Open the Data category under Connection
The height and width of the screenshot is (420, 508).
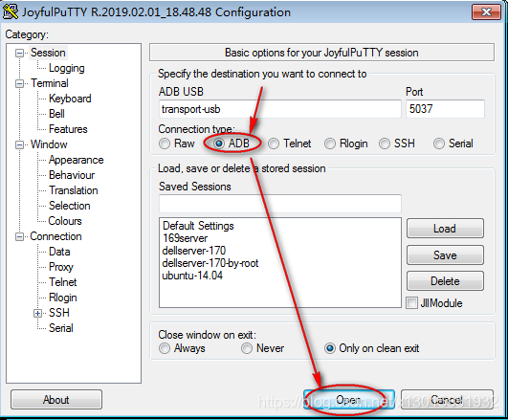coord(59,252)
